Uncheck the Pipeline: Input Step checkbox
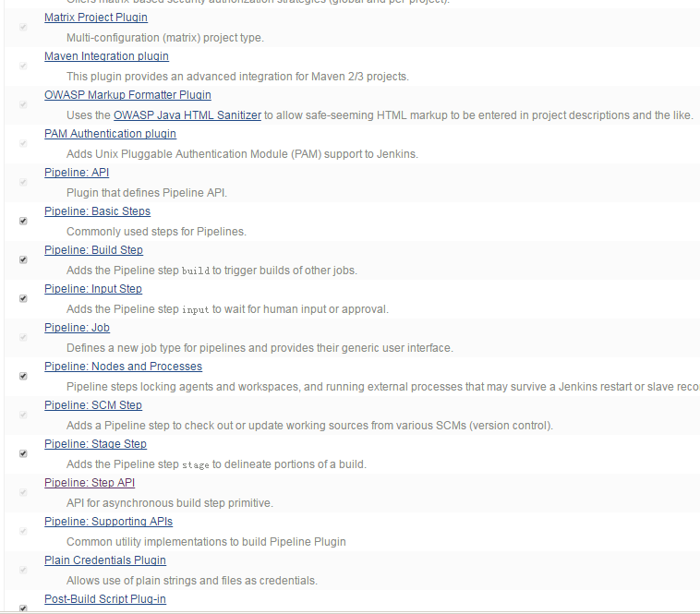The image size is (700, 614). click(x=23, y=299)
